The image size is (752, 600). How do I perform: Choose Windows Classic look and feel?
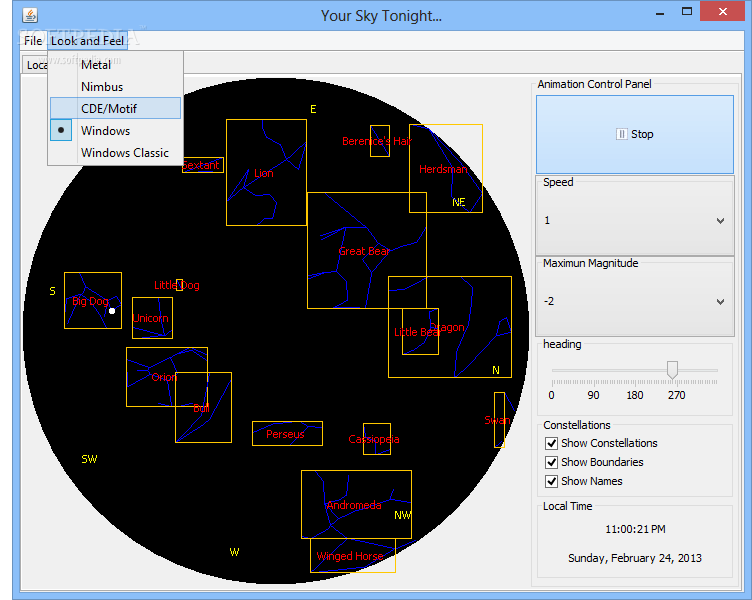115,153
